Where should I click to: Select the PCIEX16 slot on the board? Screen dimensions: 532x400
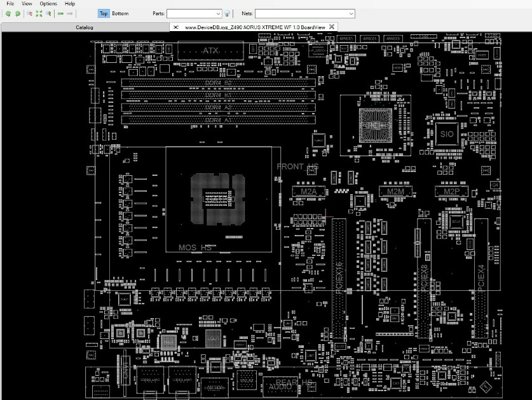pyautogui.click(x=339, y=278)
